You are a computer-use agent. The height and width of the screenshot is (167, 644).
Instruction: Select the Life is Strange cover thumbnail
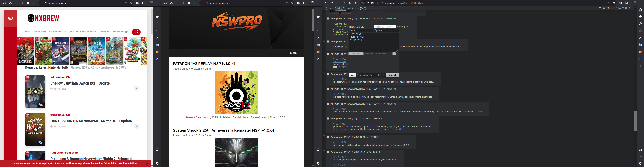61,51
